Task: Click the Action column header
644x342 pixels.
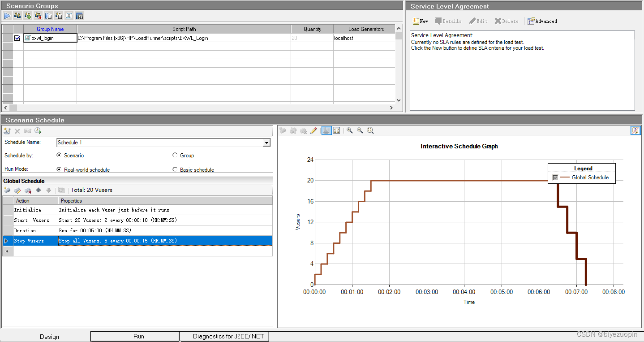Action: pyautogui.click(x=36, y=201)
